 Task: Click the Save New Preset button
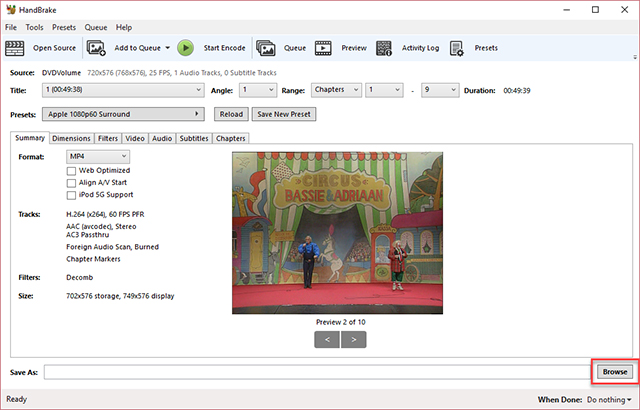(284, 114)
